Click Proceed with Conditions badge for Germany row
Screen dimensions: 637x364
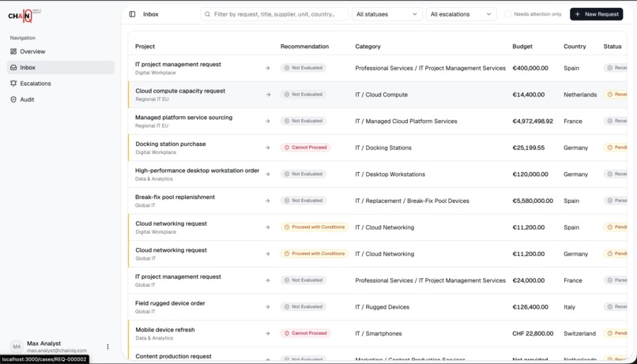(x=315, y=253)
